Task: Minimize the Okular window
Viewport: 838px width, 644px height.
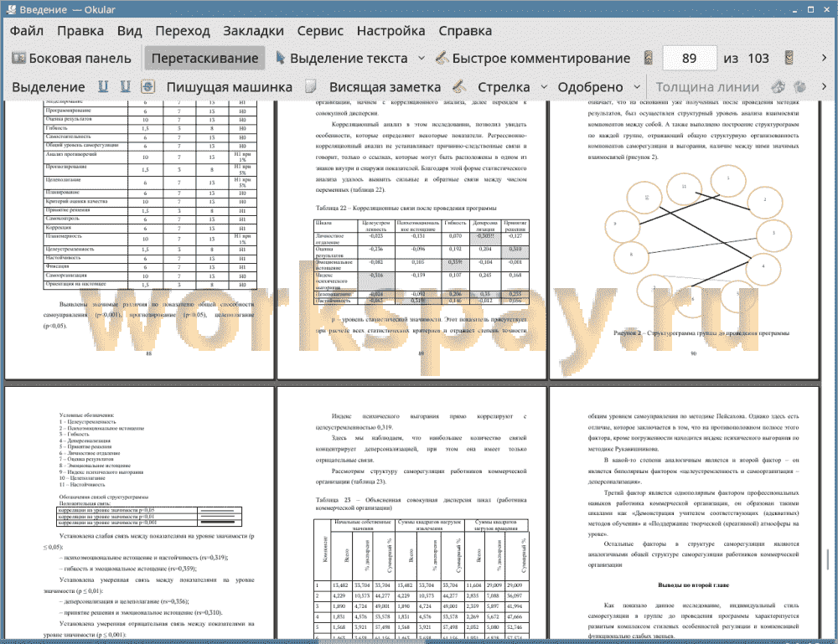Action: [796, 9]
